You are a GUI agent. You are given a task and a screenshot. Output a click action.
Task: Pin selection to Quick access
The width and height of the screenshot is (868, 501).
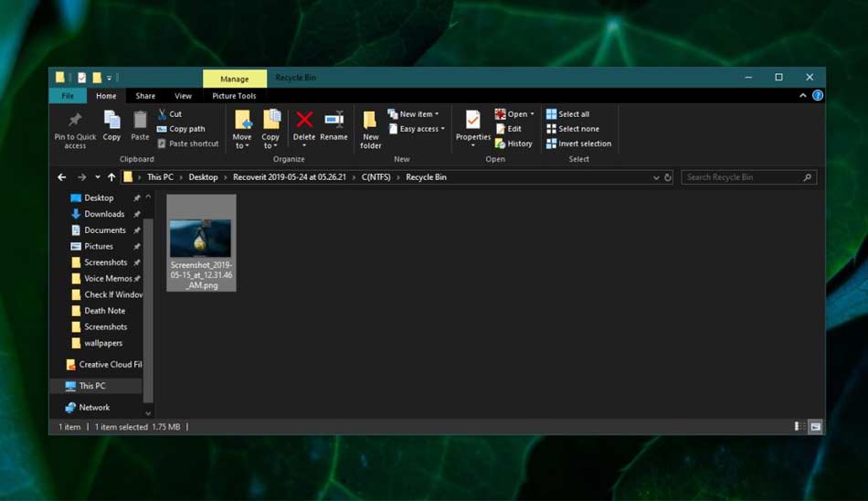[x=75, y=130]
